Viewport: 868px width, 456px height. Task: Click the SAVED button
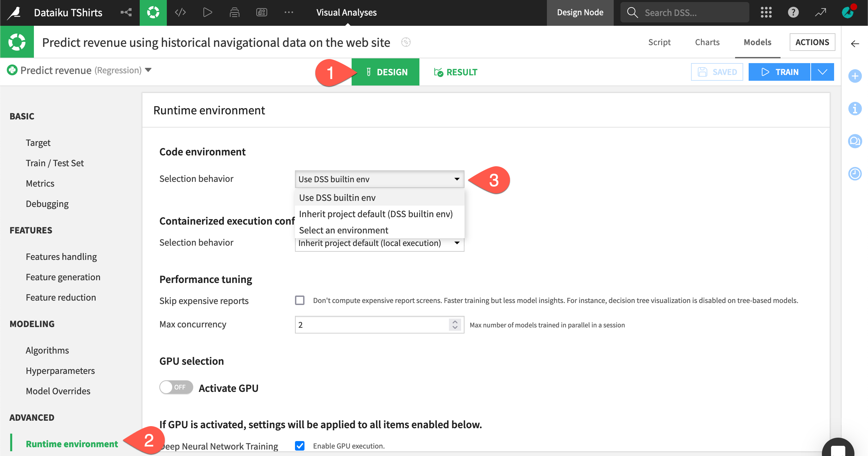tap(717, 72)
